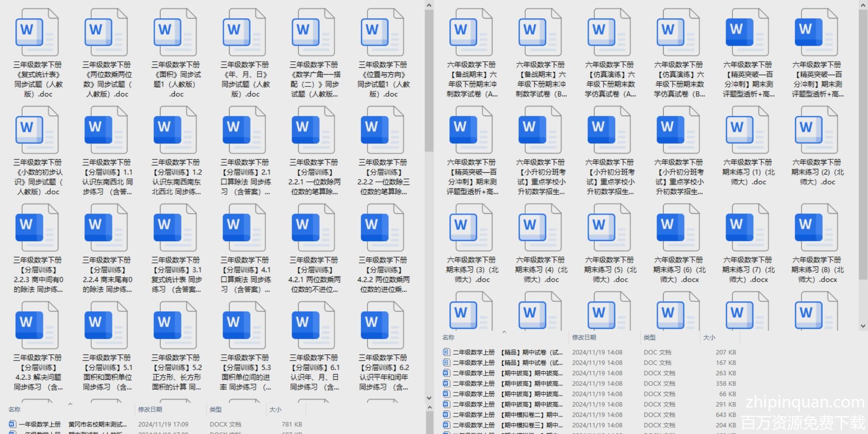Viewport: 868px width, 434px height.
Task: Open the 【分层训练】5.2 正方形、长方形 Word file
Action: pos(175,325)
